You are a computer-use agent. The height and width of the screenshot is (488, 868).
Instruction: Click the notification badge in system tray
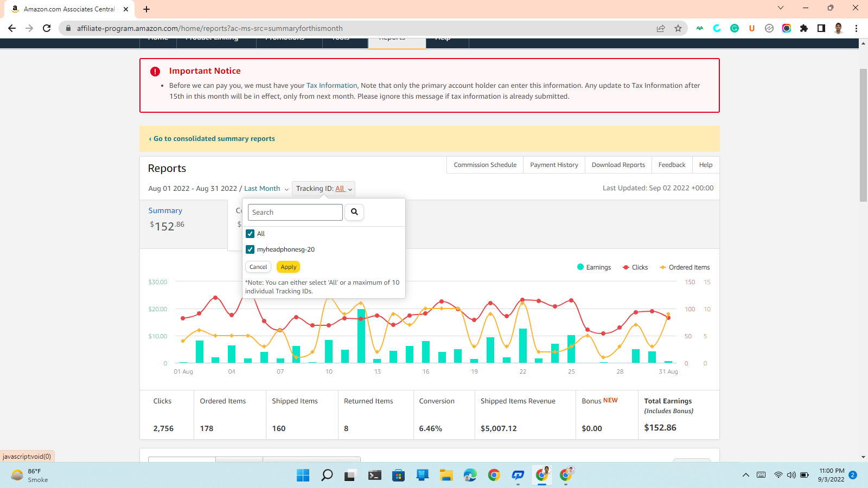tap(853, 475)
